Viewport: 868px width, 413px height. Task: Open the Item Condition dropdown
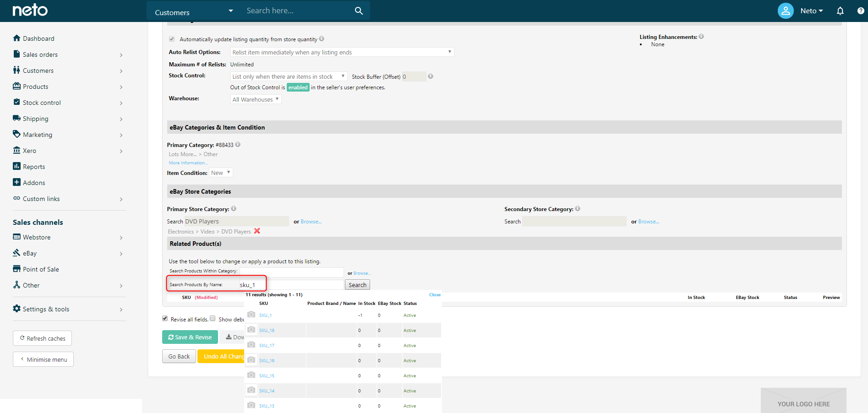(221, 173)
